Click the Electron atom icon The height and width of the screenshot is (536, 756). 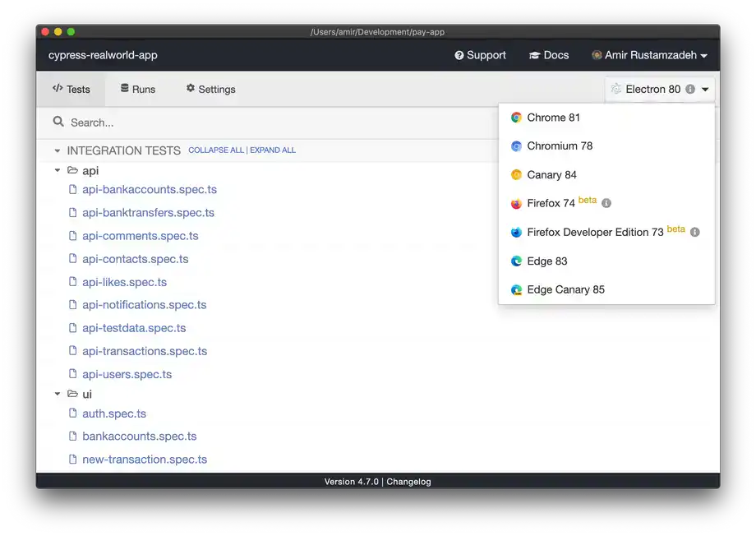coord(616,89)
